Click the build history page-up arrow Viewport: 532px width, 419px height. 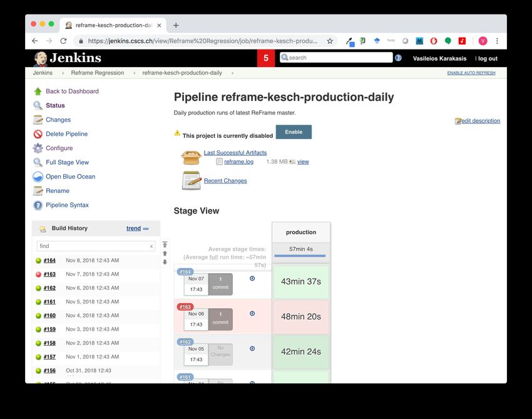[x=165, y=253]
